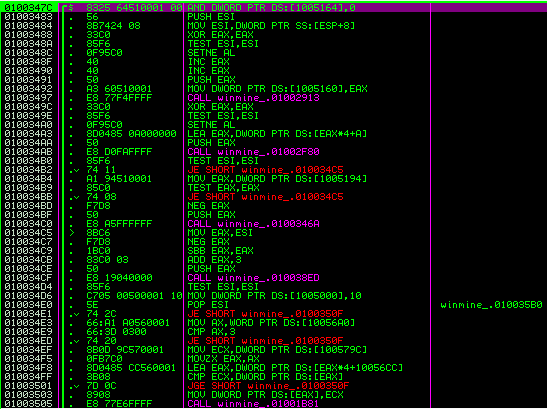This screenshot has width=547, height=409.
Task: Click CALL winmine_.01002F80
Action: point(253,152)
